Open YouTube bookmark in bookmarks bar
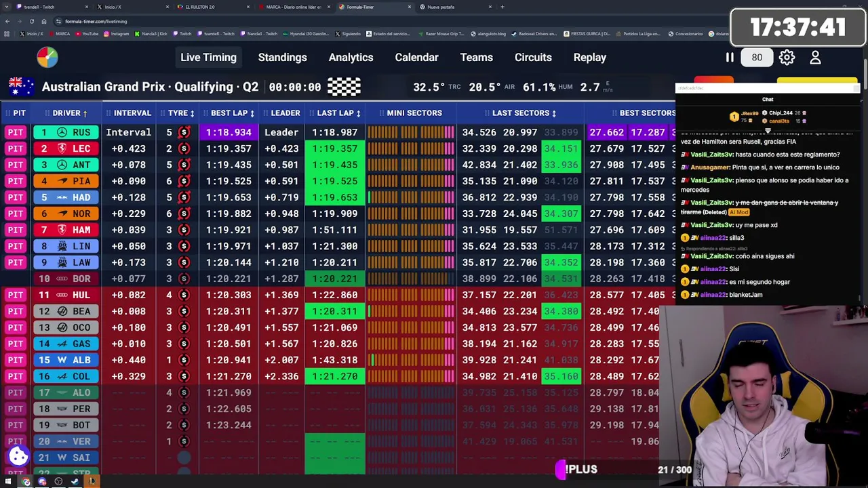Image resolution: width=868 pixels, height=488 pixels. [x=87, y=34]
